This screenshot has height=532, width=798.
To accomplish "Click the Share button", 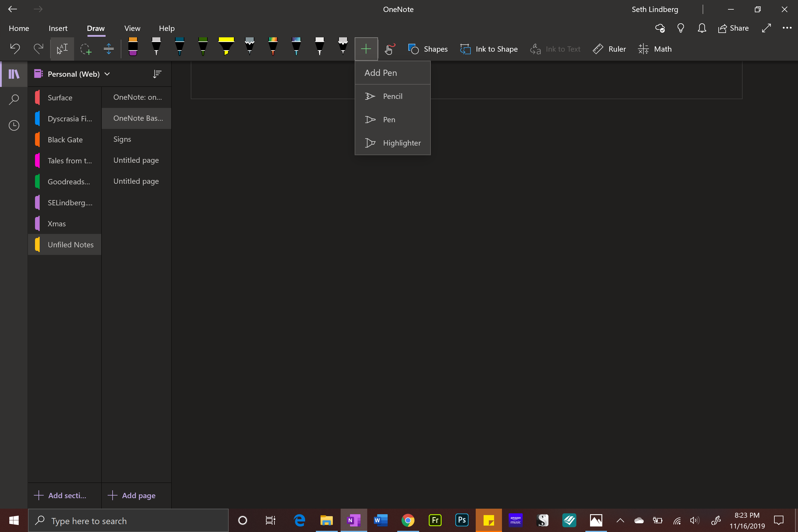I will [734, 28].
